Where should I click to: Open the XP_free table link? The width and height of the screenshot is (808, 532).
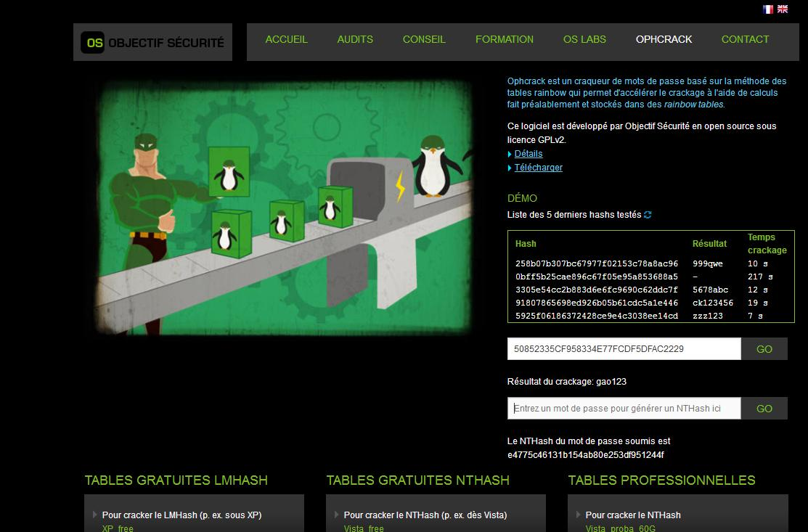point(118,528)
